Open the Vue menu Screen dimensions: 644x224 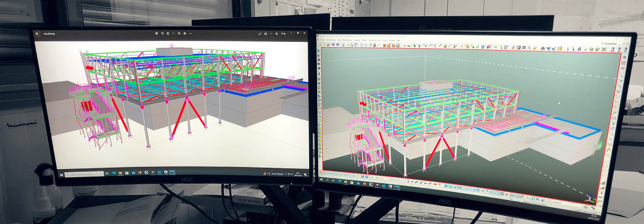click(339, 40)
